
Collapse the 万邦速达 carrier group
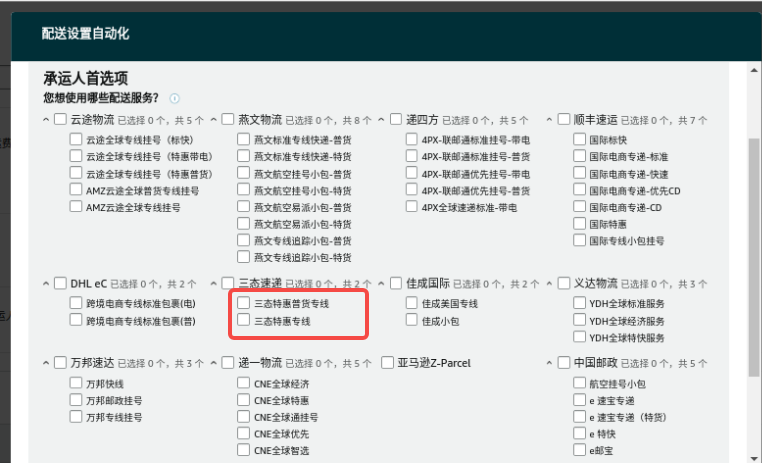pos(46,362)
